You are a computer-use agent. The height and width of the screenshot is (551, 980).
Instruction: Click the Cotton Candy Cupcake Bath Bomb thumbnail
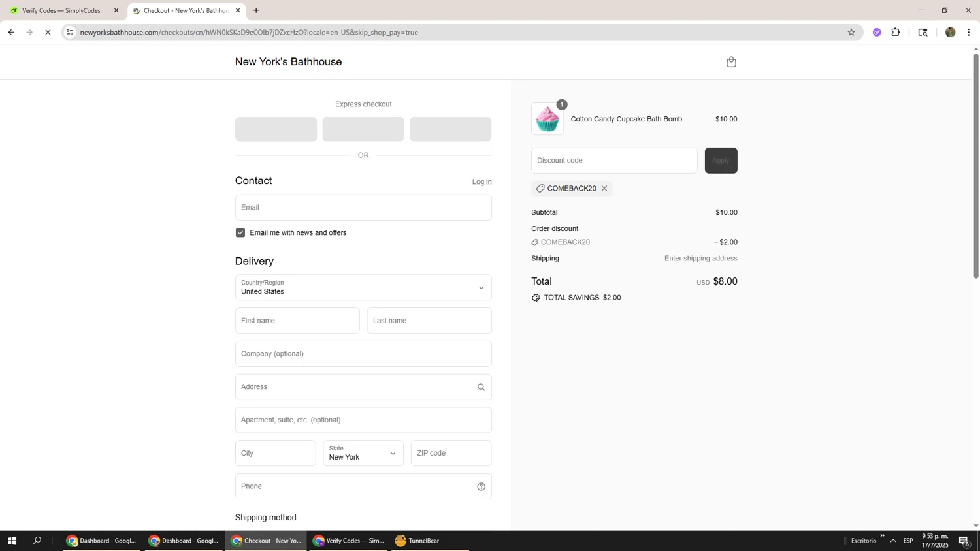coord(547,119)
